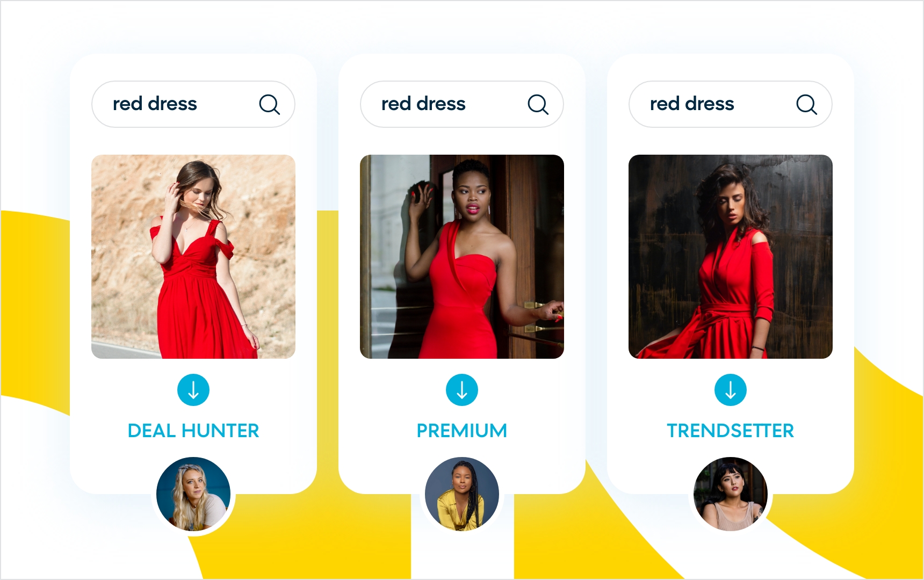Click the search icon in the Deal Hunter card

[269, 104]
